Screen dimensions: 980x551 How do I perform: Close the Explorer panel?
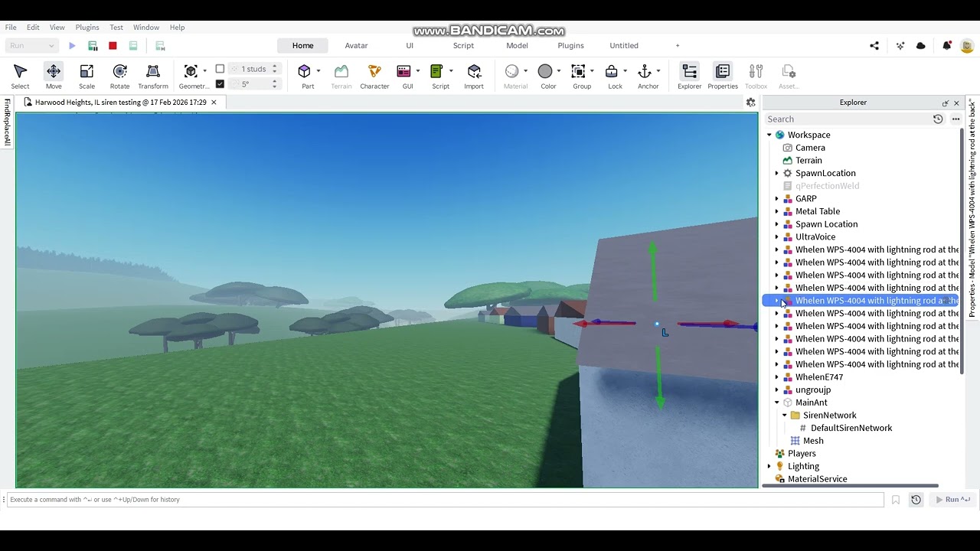[956, 103]
